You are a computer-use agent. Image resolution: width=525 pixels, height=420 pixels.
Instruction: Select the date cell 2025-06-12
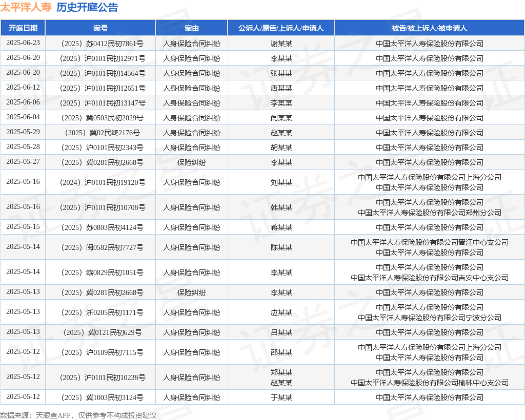[x=23, y=87]
